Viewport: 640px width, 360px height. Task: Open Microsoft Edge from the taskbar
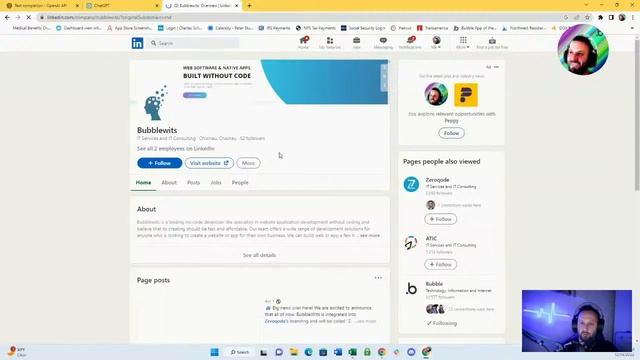tap(308, 352)
